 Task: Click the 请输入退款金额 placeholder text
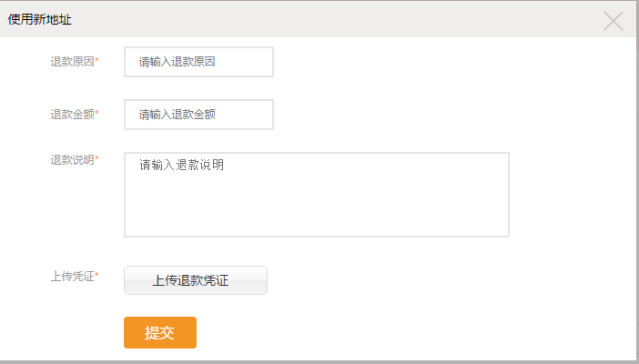[177, 115]
